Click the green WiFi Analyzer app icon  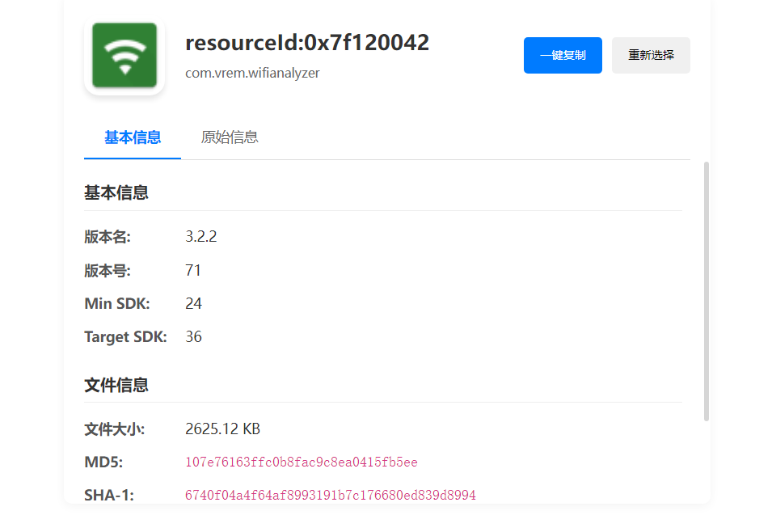[124, 56]
